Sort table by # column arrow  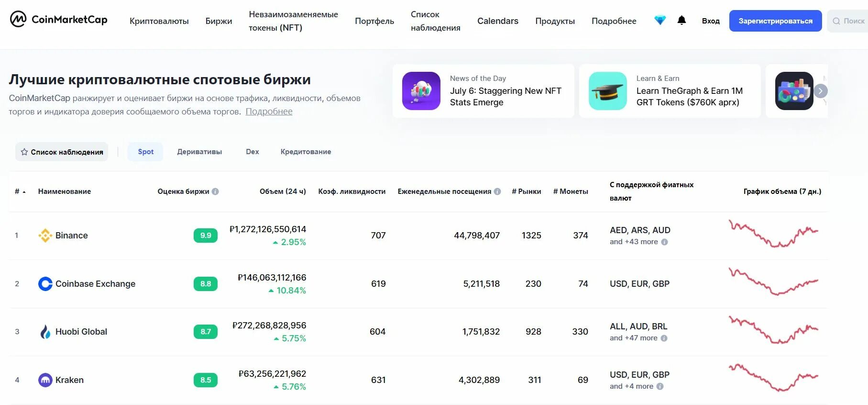tap(24, 192)
